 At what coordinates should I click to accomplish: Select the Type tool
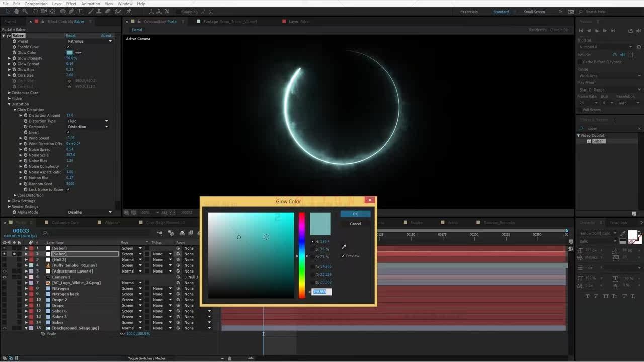point(80,11)
